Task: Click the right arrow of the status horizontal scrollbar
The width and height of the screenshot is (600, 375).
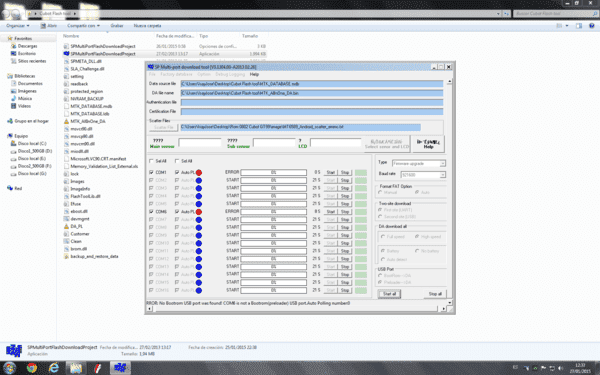Action: click(444, 309)
